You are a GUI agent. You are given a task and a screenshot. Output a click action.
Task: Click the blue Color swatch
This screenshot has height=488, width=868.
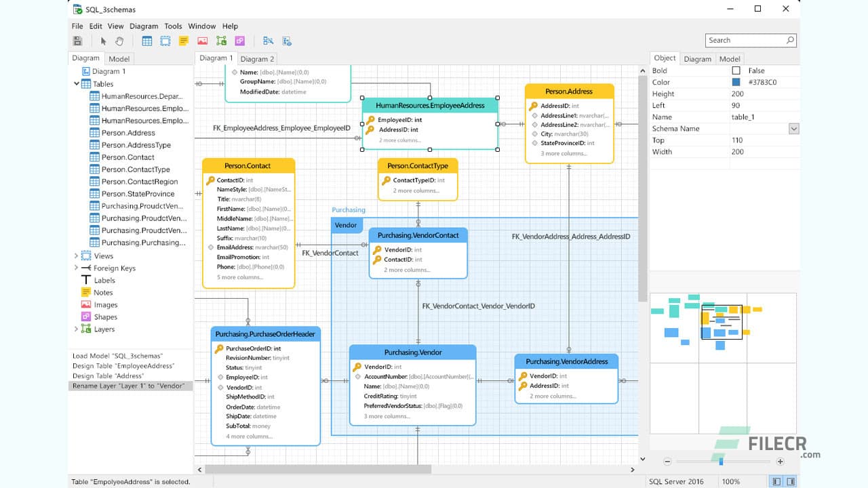click(x=736, y=83)
